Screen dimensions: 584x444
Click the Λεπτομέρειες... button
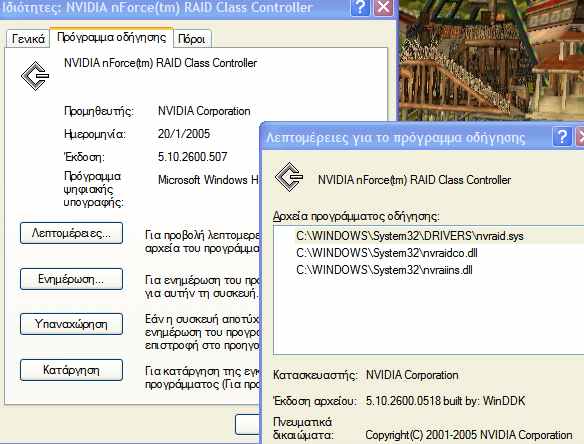pos(71,233)
